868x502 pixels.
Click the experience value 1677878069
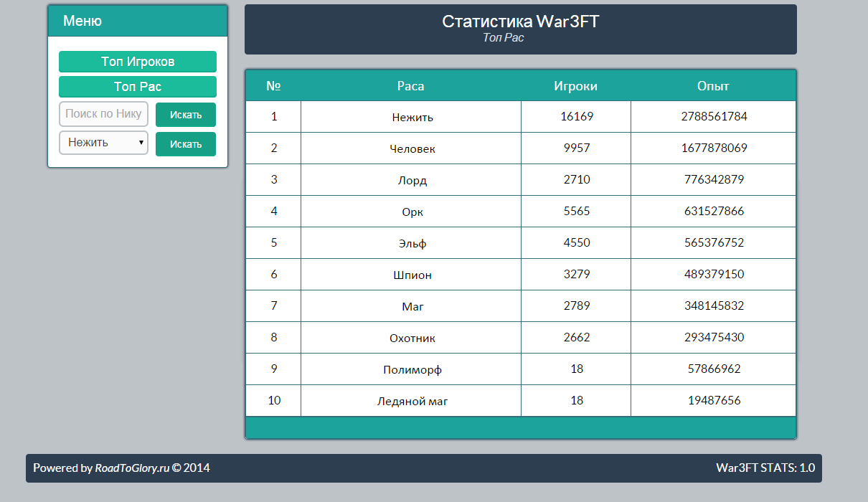click(714, 148)
